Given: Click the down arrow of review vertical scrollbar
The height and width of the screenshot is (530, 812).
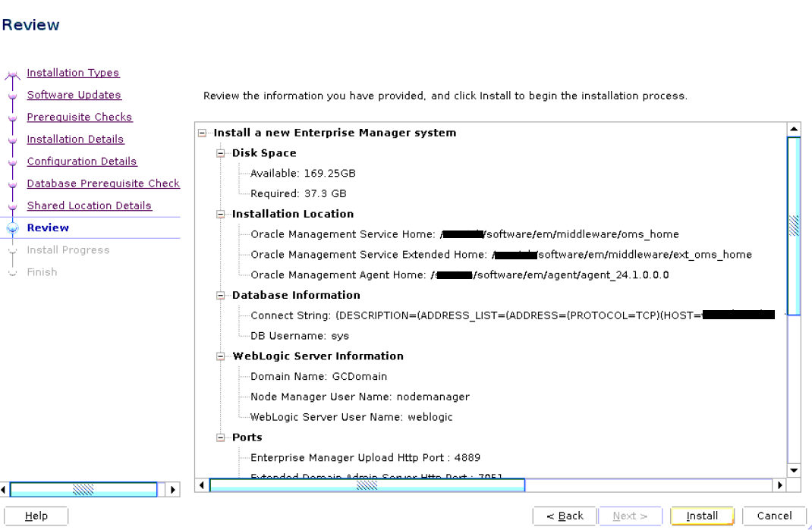Looking at the screenshot, I should pos(794,470).
